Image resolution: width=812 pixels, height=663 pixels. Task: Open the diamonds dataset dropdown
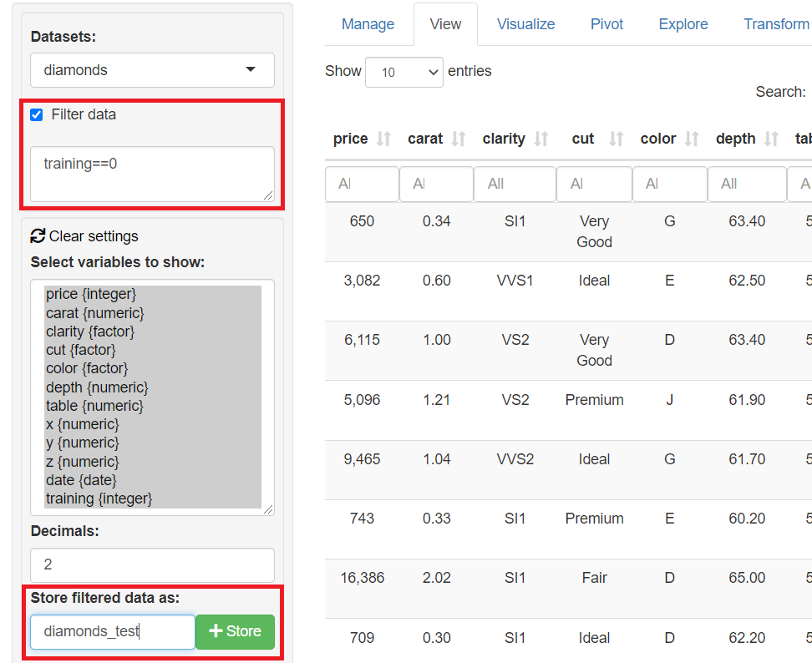(152, 70)
